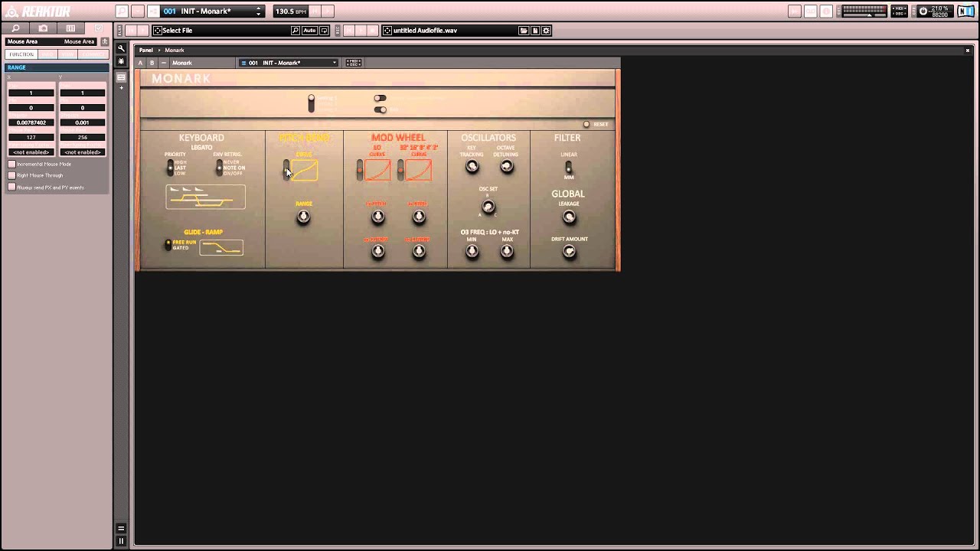Open the checkmark properties tab in side panel

[x=98, y=28]
